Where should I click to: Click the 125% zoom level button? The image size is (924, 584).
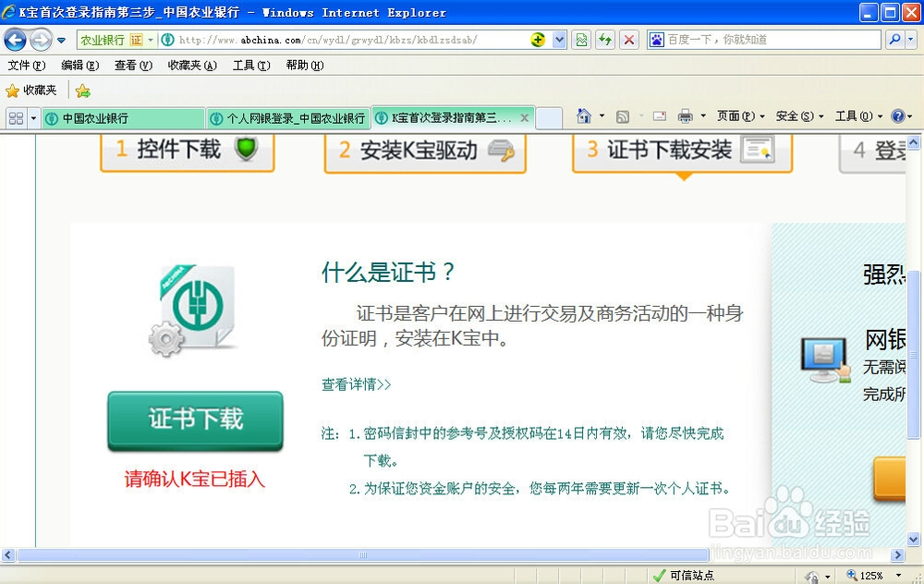pyautogui.click(x=865, y=575)
